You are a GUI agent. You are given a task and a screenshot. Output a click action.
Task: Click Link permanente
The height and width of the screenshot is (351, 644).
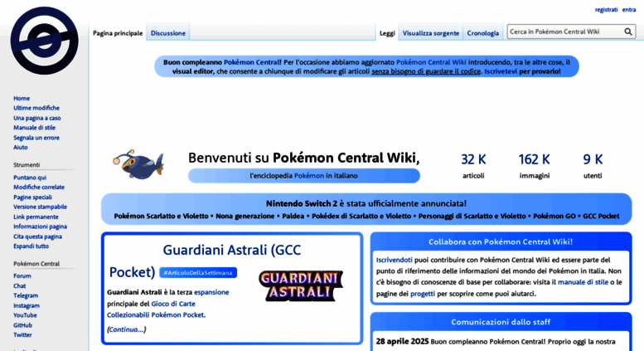pos(36,217)
